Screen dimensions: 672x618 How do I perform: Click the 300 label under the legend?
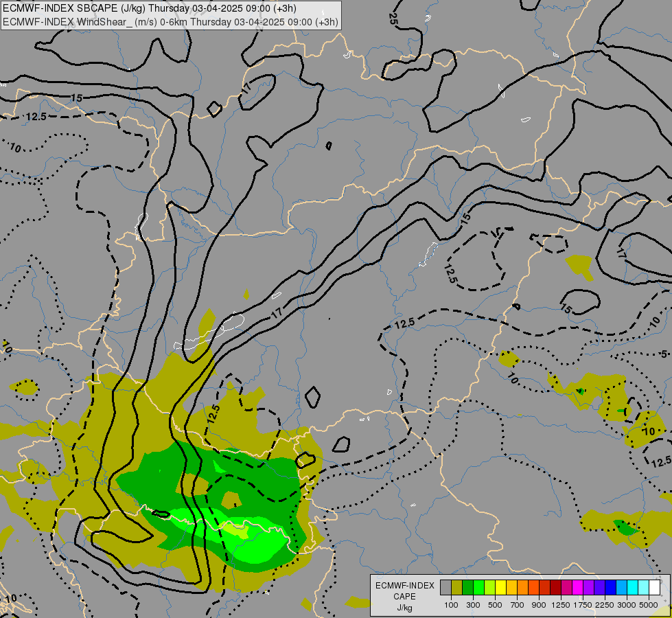point(473,605)
